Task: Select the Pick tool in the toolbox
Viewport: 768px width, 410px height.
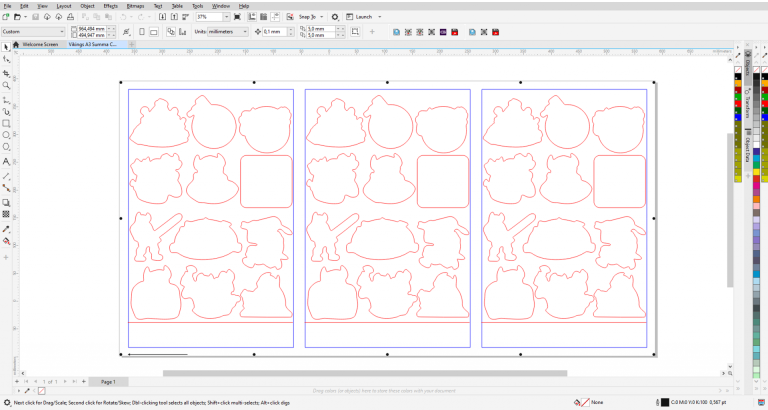Action: point(7,47)
